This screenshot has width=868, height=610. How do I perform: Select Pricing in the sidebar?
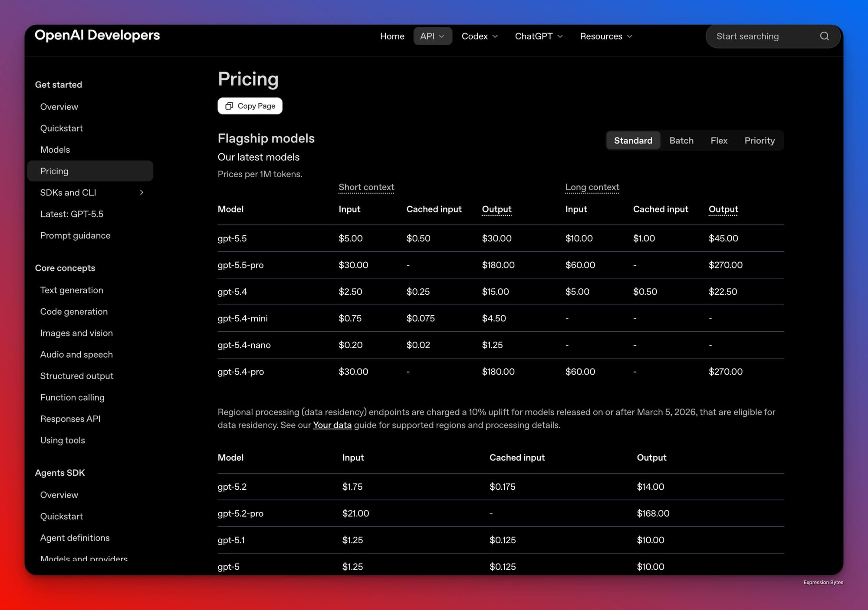tap(90, 171)
